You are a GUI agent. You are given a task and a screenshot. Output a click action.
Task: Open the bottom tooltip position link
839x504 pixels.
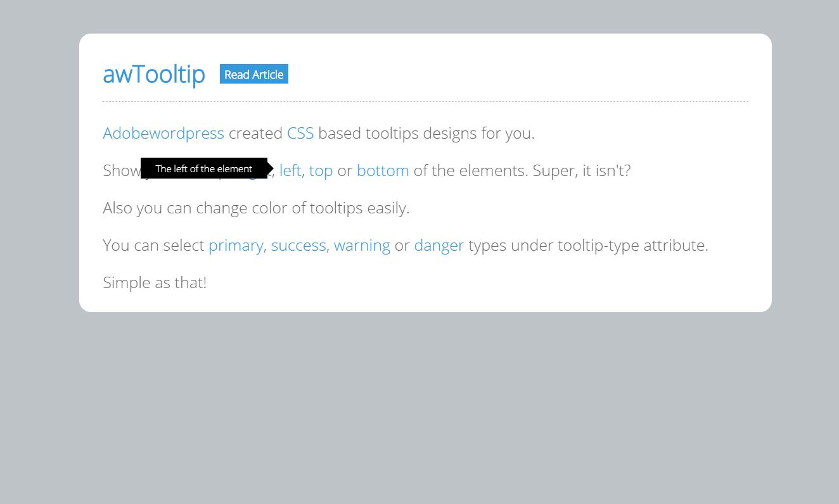(x=383, y=170)
